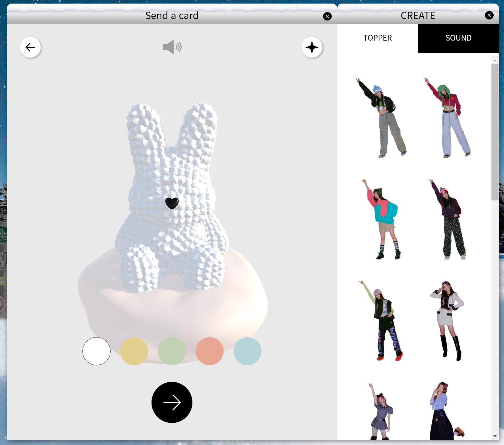Toggle the speaker sound icon
504x445 pixels.
point(172,47)
